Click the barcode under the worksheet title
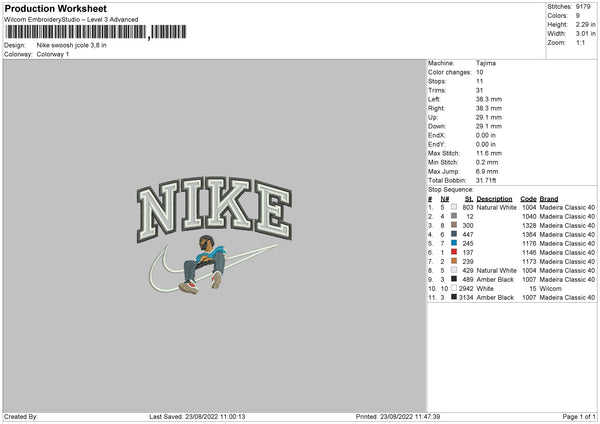Screen dimensions: 600x424 (x=96, y=32)
